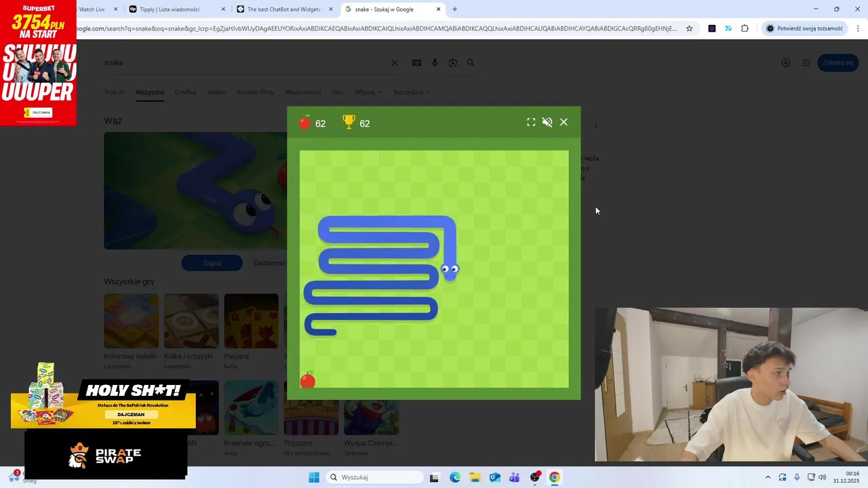The height and width of the screenshot is (488, 868).
Task: Open the Google apps grid
Action: pos(806,62)
